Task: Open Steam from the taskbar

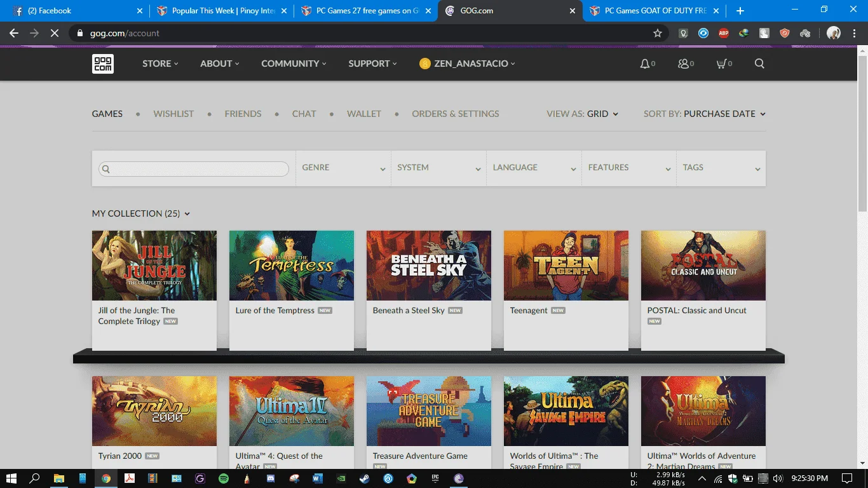Action: pos(365,478)
